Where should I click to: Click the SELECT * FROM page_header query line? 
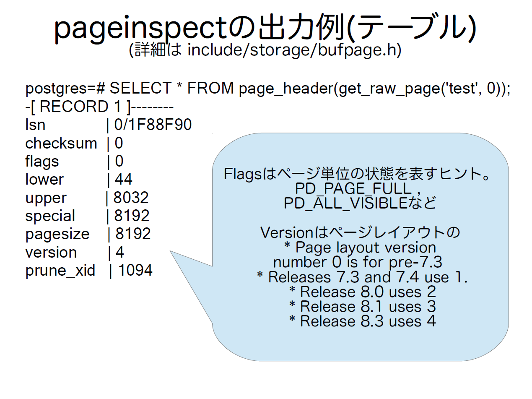268,89
